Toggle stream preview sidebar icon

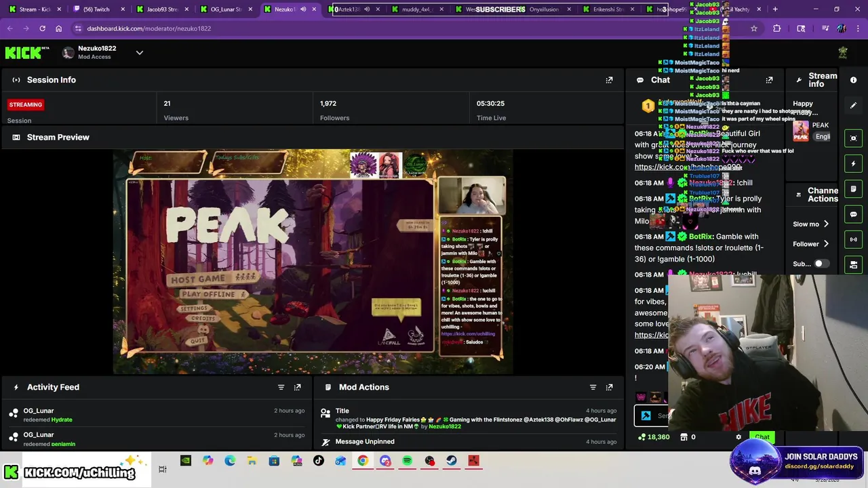(x=853, y=138)
